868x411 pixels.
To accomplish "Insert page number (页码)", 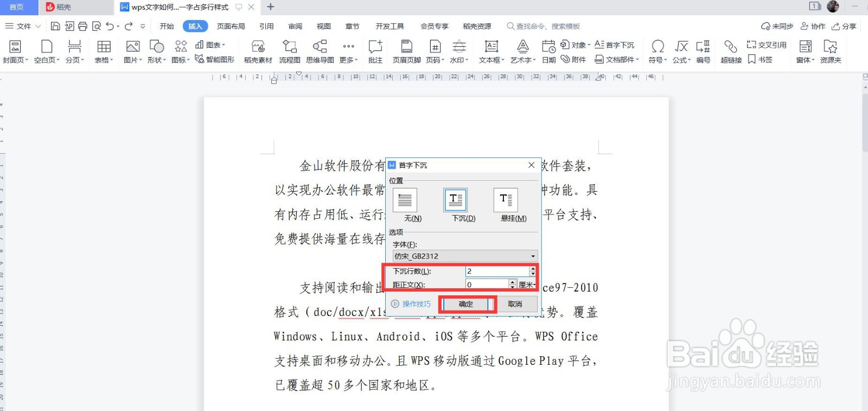I will click(x=435, y=52).
